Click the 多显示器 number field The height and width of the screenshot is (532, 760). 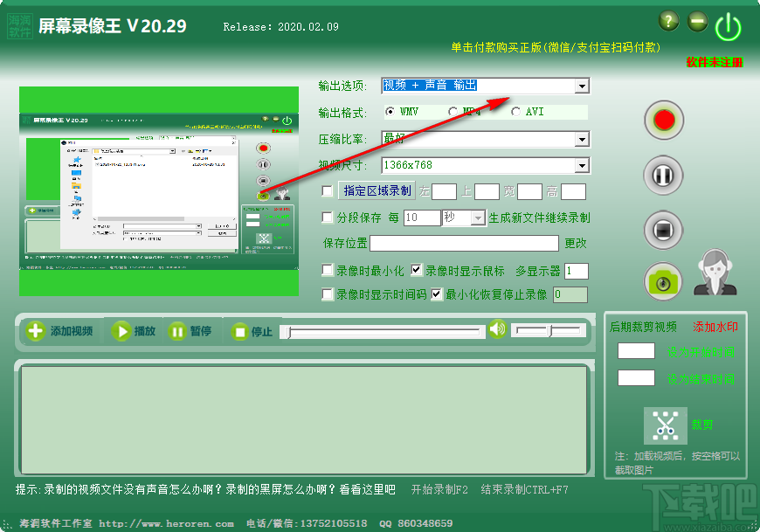pos(577,271)
